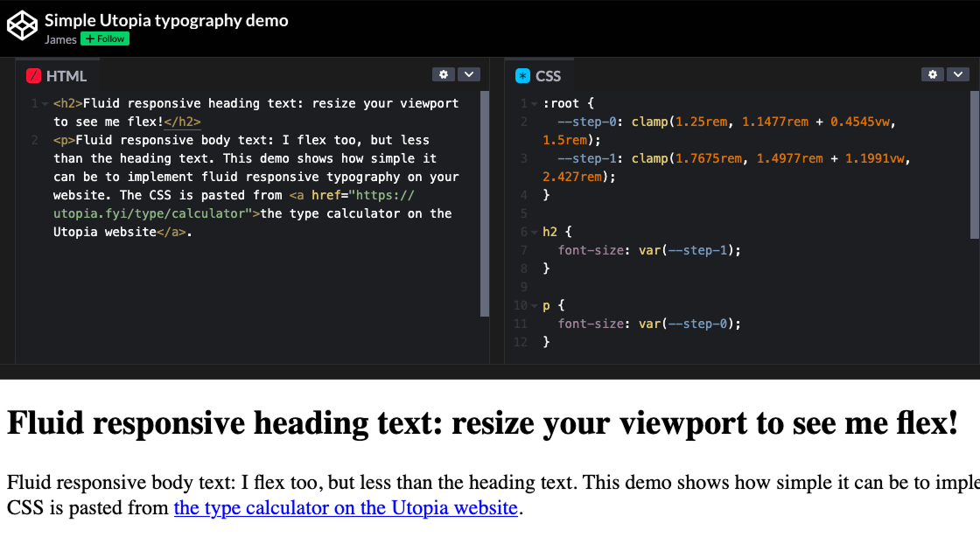Collapse the :root rule in the CSS editor
The image size is (980, 551).
[x=533, y=102]
